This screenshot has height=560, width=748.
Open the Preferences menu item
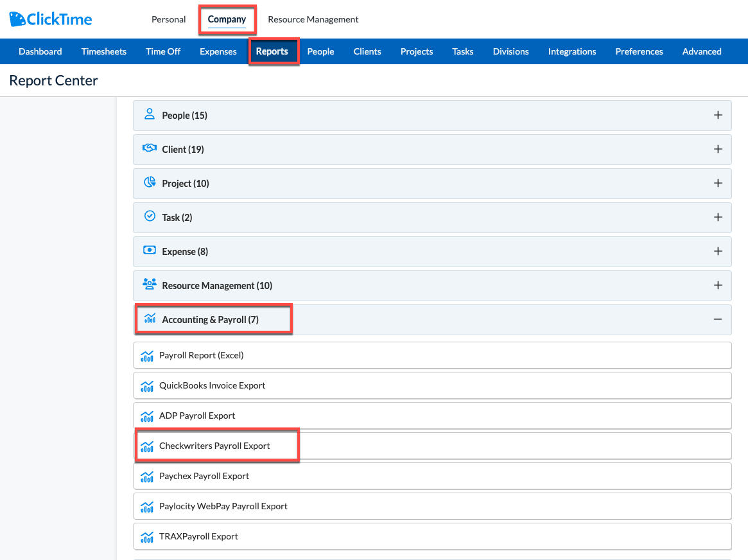[x=639, y=51]
